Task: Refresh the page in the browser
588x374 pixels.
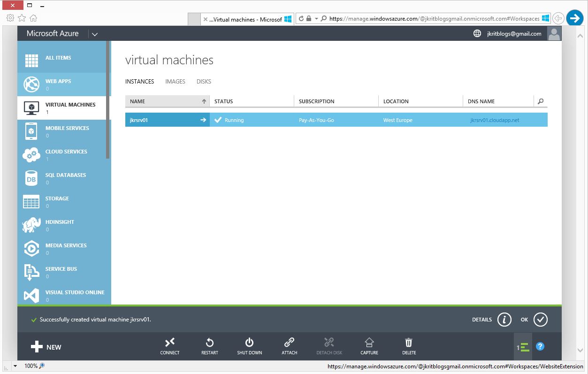Action: pyautogui.click(x=301, y=19)
